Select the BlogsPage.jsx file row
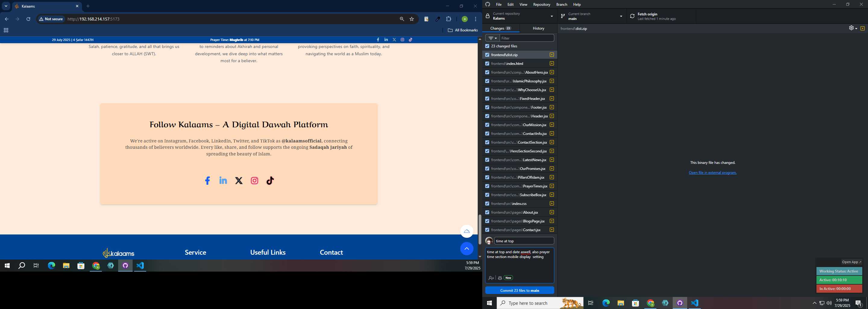 point(520,221)
